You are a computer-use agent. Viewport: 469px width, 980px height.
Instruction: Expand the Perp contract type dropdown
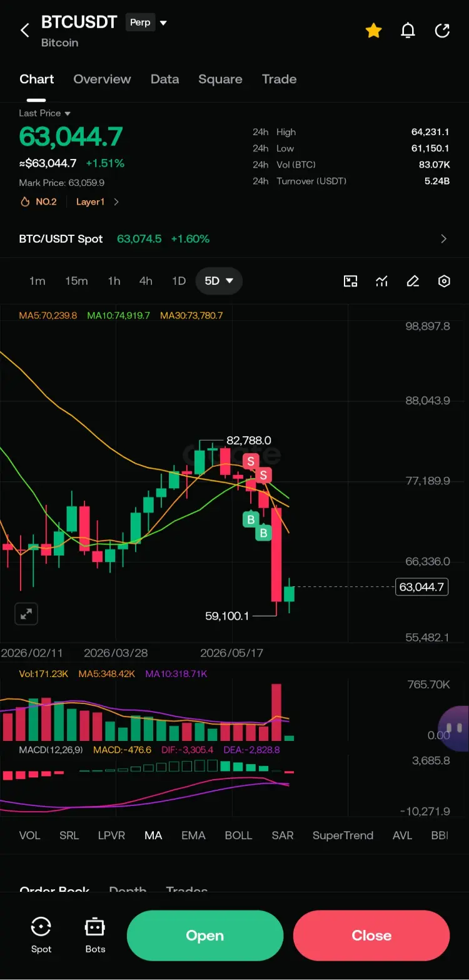coord(148,23)
